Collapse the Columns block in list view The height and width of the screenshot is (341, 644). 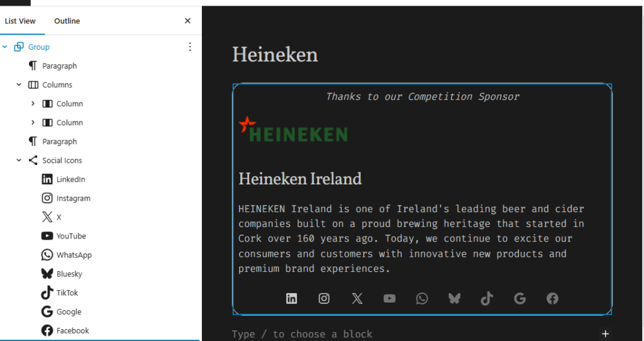[19, 85]
